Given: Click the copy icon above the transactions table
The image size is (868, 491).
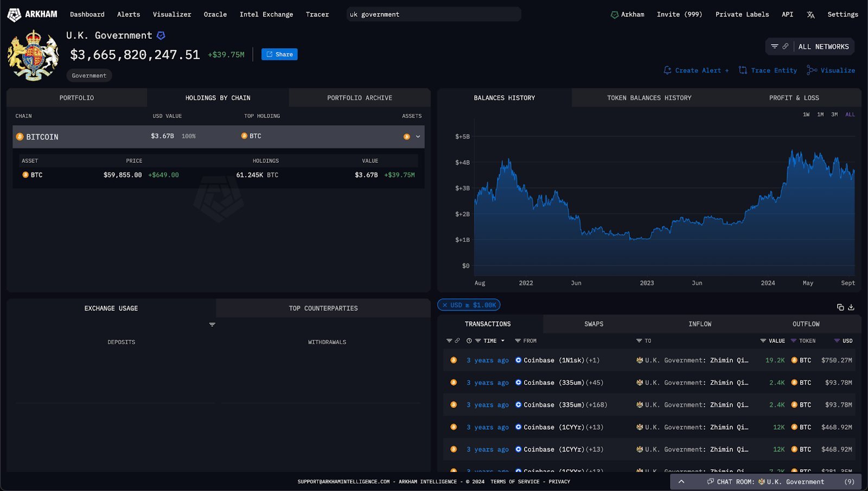Looking at the screenshot, I should tap(839, 307).
